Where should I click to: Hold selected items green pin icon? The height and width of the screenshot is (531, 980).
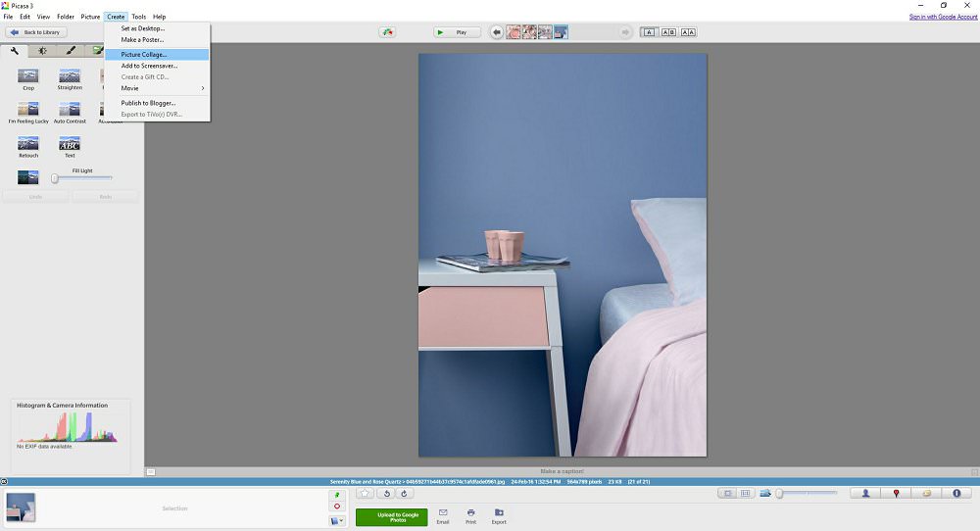tap(337, 495)
